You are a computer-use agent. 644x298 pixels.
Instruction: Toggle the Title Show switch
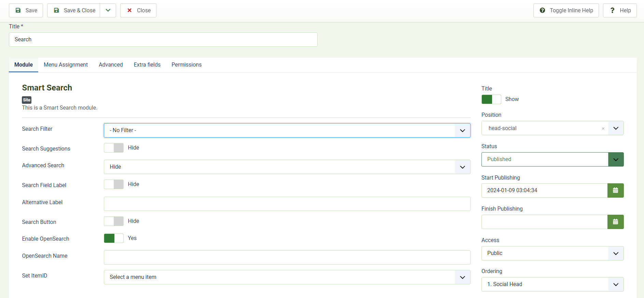coord(491,99)
